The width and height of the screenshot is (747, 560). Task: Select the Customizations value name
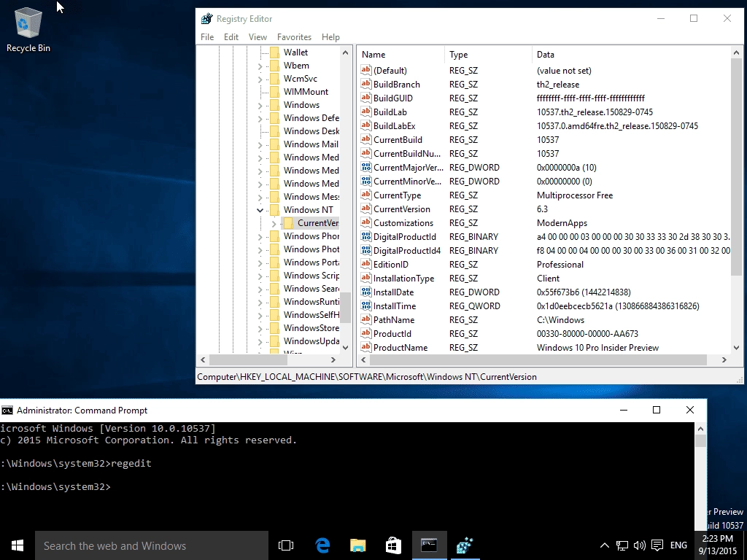[403, 223]
